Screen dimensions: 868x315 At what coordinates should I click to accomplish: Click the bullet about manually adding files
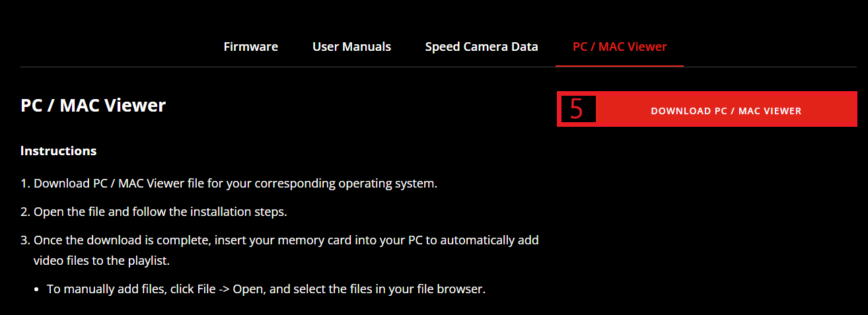[x=266, y=289]
